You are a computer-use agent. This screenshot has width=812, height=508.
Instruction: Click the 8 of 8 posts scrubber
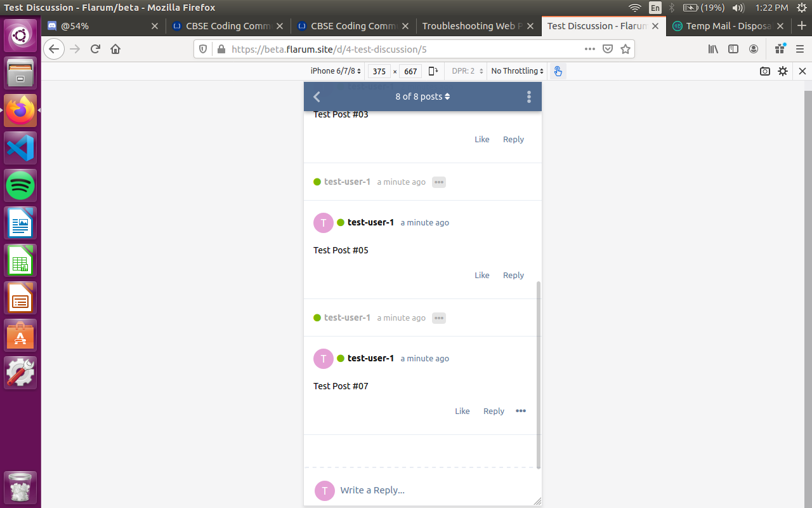422,97
